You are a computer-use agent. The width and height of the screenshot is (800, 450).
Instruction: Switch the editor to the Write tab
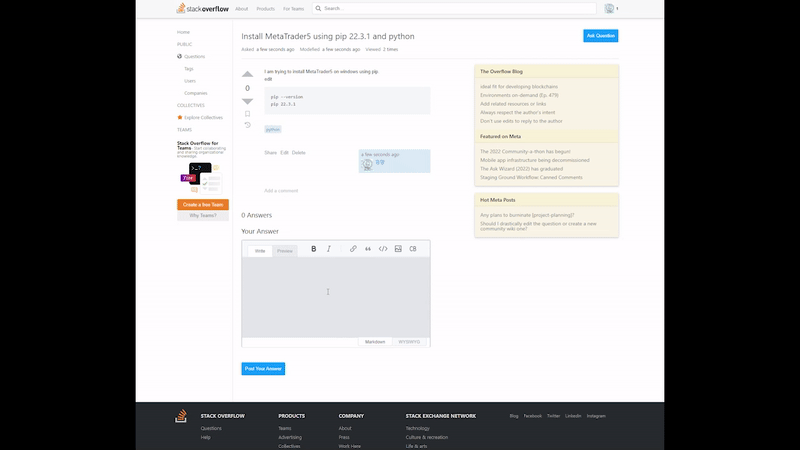pos(260,251)
